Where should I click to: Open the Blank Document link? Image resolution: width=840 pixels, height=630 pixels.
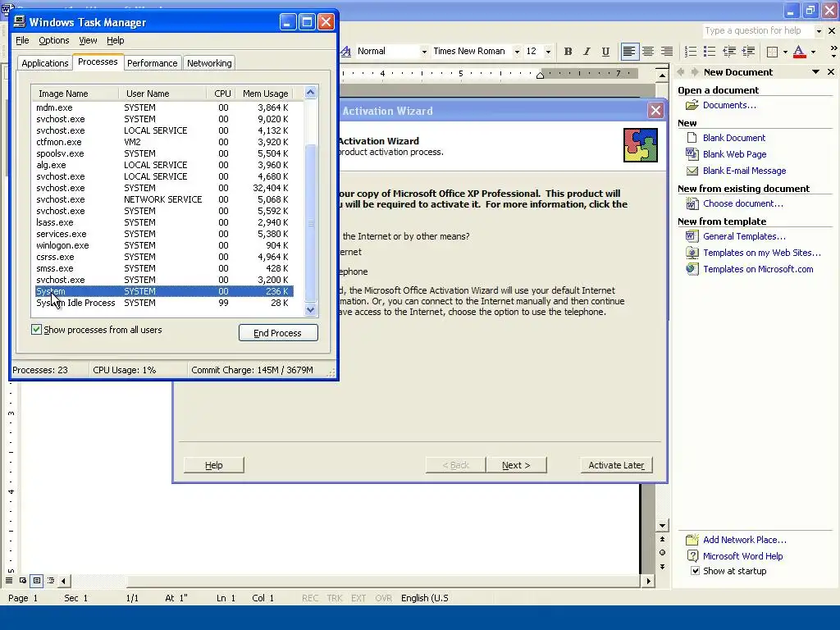coord(734,138)
